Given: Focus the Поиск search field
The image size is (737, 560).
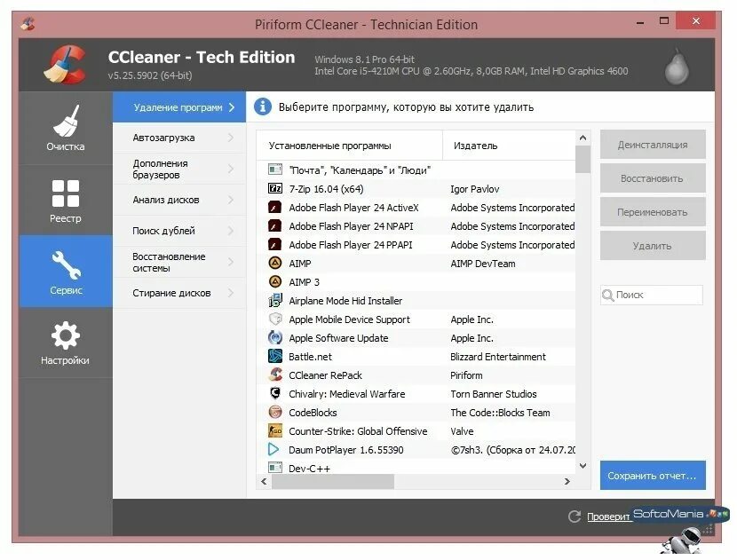Looking at the screenshot, I should 652,295.
